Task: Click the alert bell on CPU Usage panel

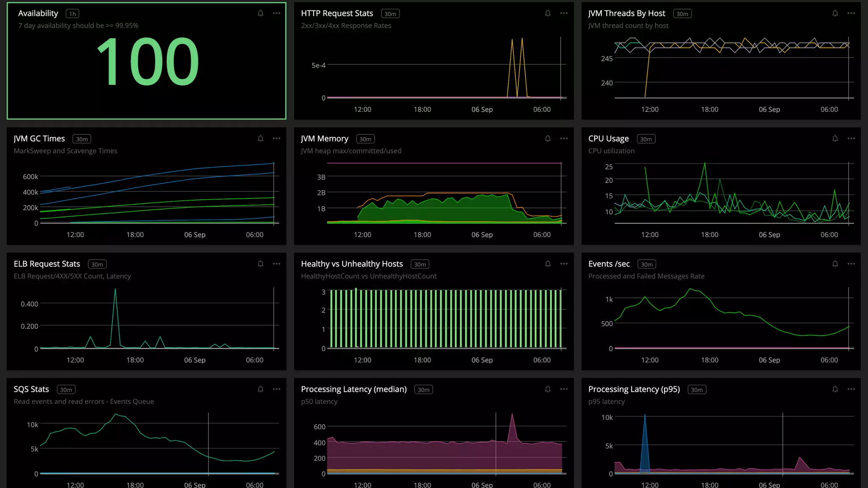Action: pyautogui.click(x=835, y=139)
